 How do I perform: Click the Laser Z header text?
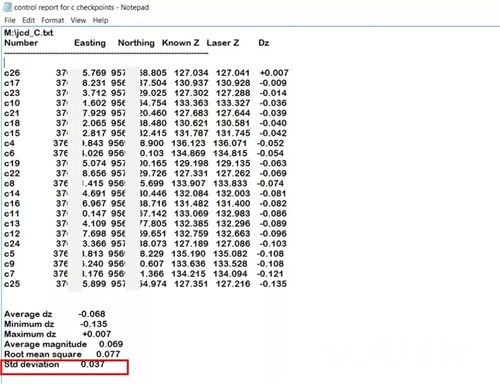(x=222, y=43)
